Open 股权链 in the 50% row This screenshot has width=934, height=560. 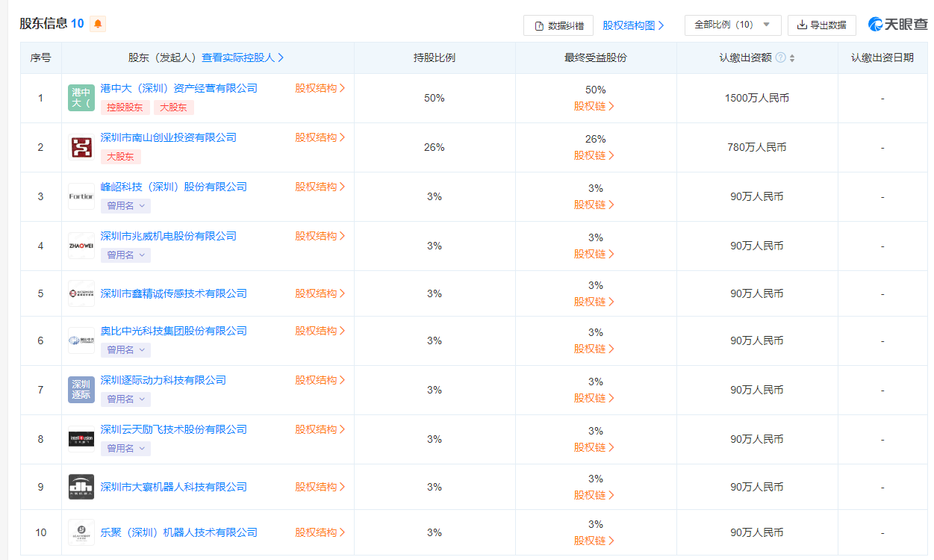point(594,106)
